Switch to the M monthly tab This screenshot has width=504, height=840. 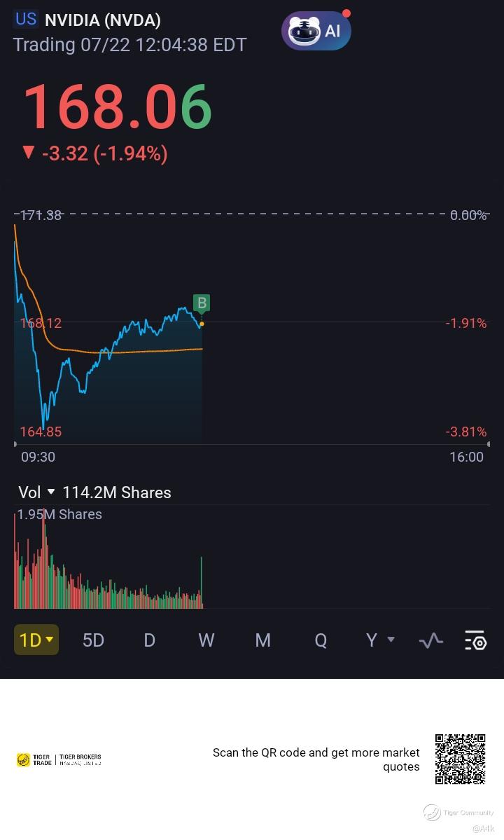(x=262, y=640)
